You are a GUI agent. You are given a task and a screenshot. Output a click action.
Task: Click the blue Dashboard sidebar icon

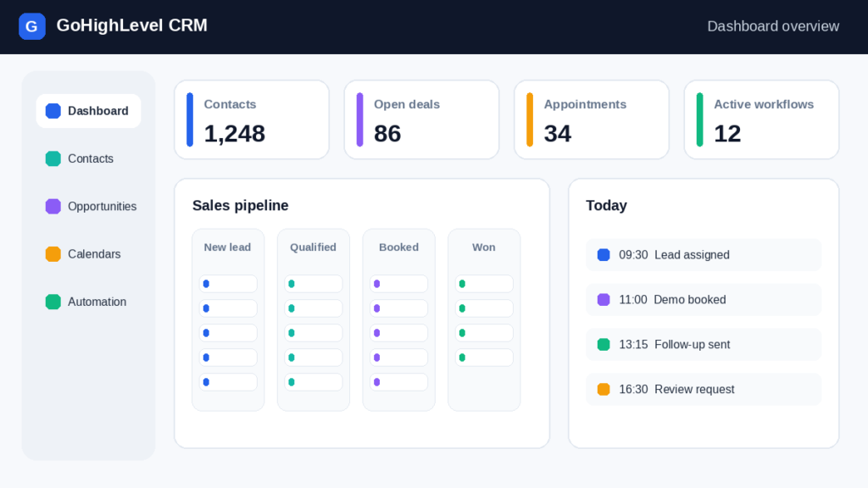[x=53, y=111]
